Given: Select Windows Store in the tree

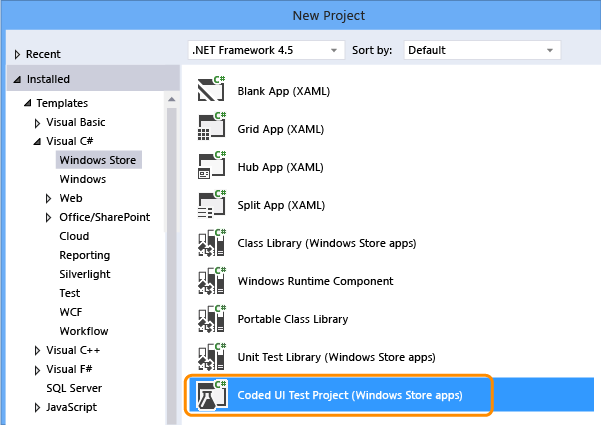Looking at the screenshot, I should click(98, 160).
